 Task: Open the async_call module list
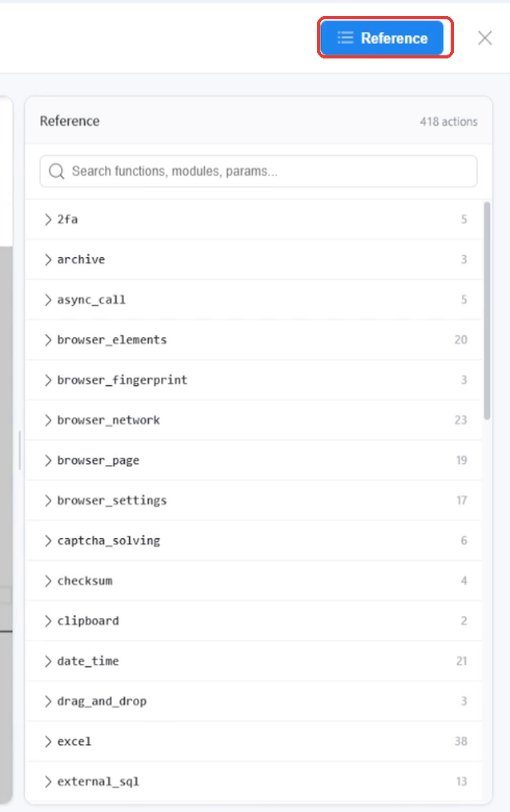click(254, 299)
